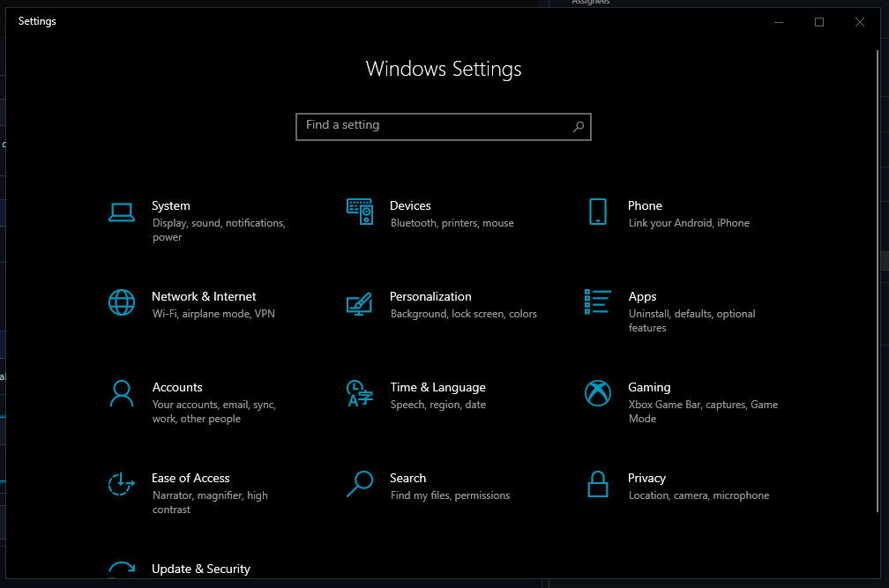Click the Network & Internet globe icon
This screenshot has width=889, height=588.
[122, 302]
